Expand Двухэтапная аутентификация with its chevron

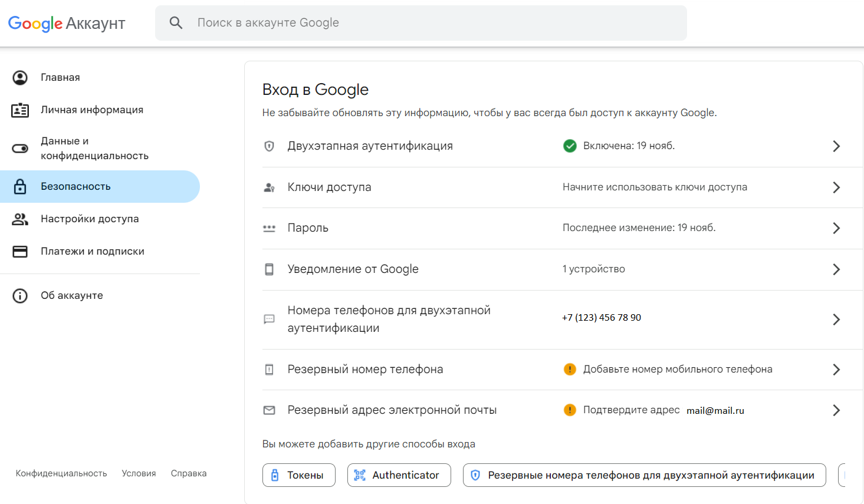pos(836,146)
